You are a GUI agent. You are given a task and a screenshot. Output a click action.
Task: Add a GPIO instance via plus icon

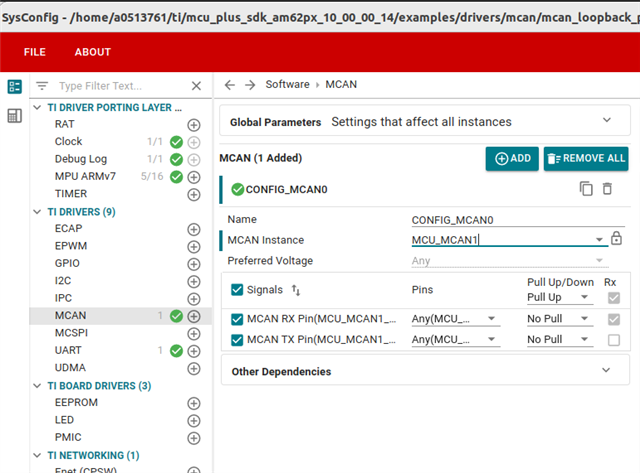click(194, 264)
